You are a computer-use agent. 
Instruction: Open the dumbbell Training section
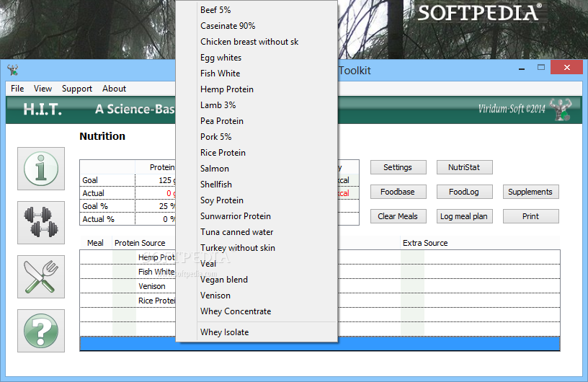point(41,223)
